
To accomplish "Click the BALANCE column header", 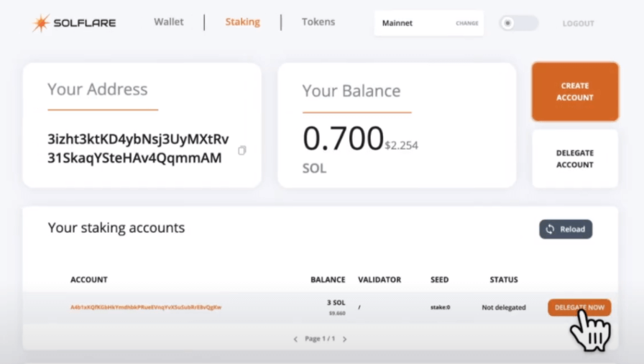I will click(328, 280).
